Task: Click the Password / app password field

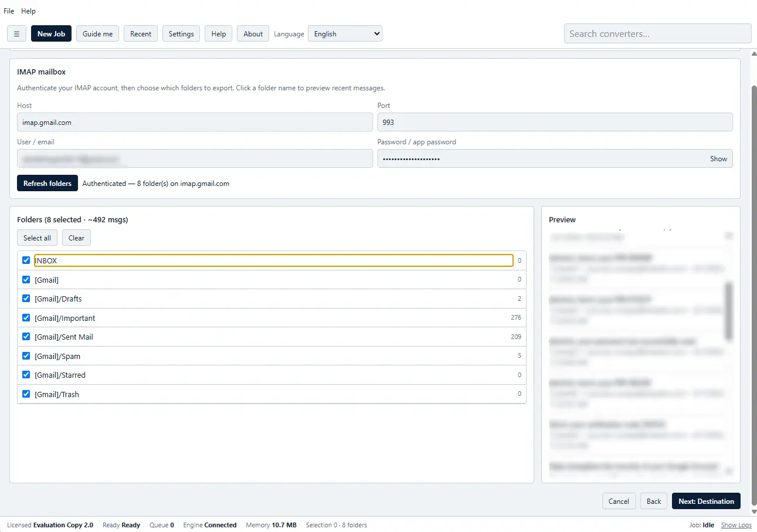Action: tap(555, 158)
